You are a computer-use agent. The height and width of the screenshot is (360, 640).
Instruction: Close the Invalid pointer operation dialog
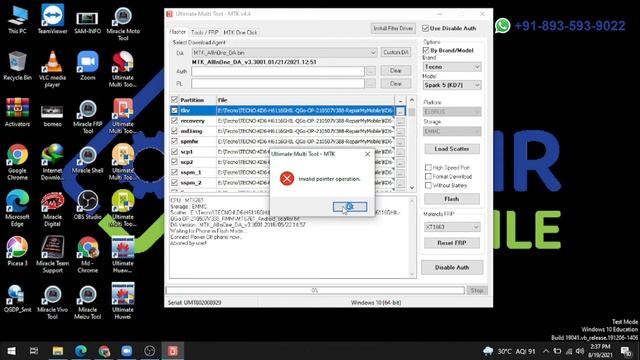[x=367, y=154]
